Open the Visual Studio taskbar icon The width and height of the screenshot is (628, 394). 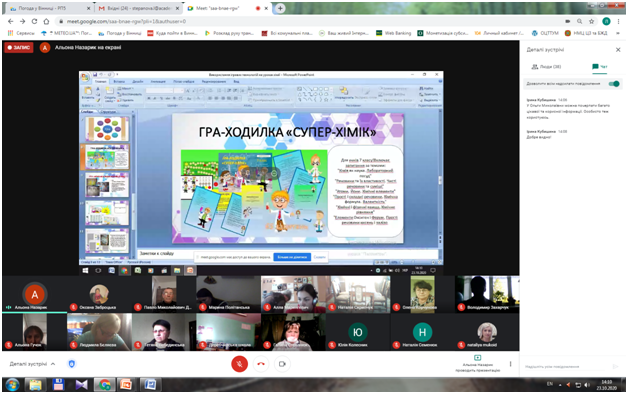(x=82, y=384)
